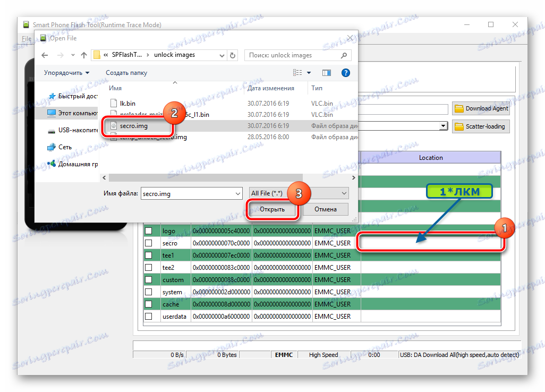Open the File menu in Flash Tool
Screen dimensions: 545x392
[x=27, y=39]
